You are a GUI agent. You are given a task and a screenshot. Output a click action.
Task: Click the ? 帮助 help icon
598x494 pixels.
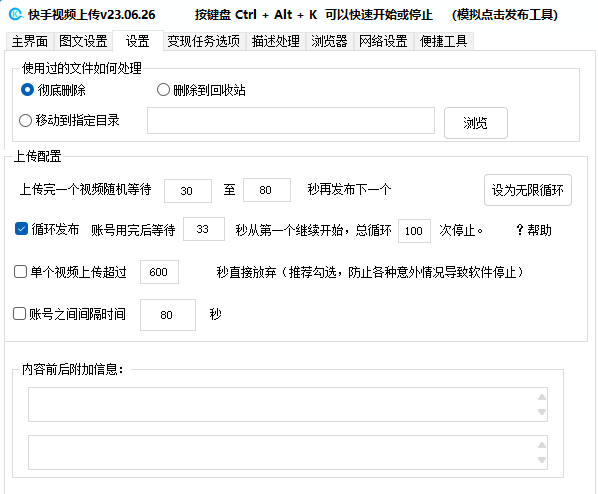click(534, 230)
